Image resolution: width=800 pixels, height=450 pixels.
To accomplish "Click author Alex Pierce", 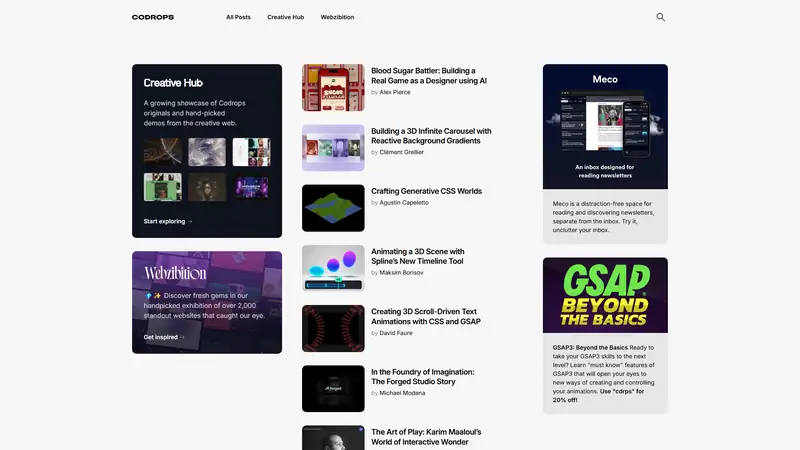I will coord(394,92).
